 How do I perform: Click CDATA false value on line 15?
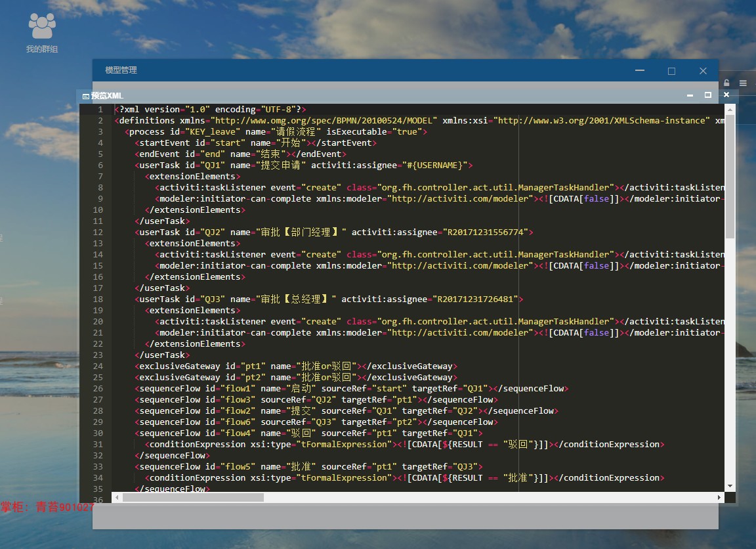(x=597, y=266)
